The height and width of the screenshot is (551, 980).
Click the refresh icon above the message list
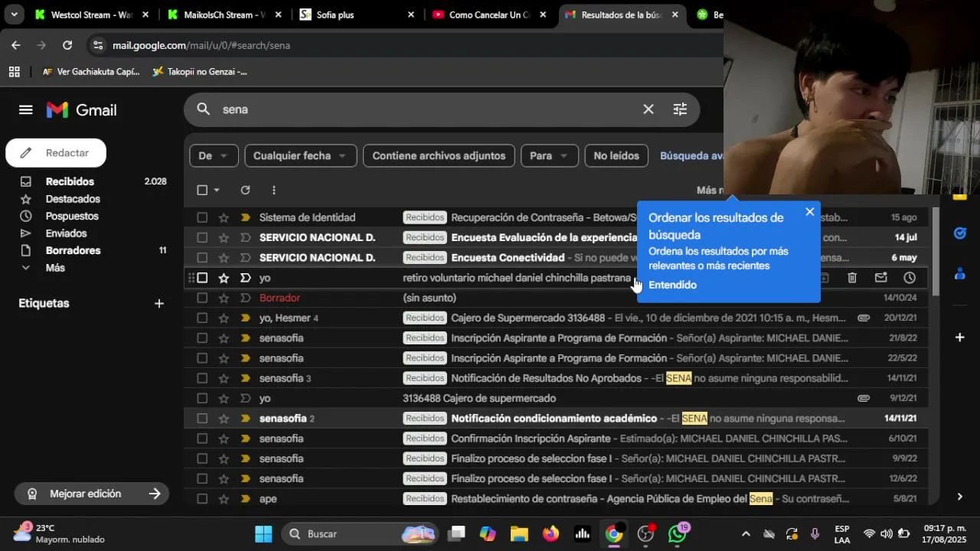pos(245,190)
